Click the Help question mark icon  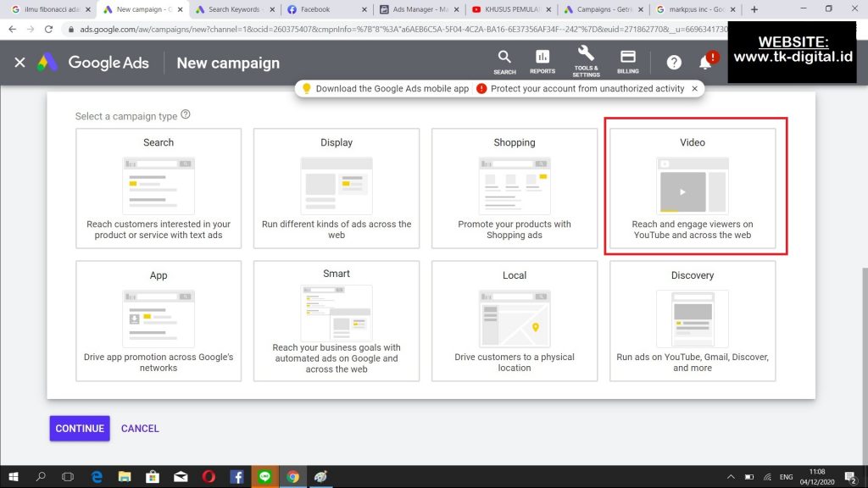(674, 63)
